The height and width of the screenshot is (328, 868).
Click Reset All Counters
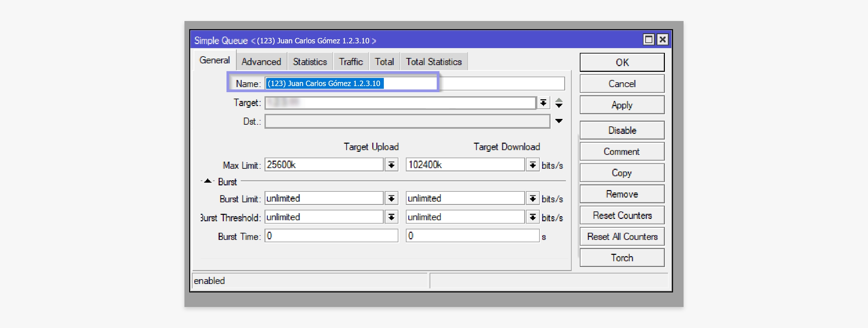pyautogui.click(x=622, y=237)
